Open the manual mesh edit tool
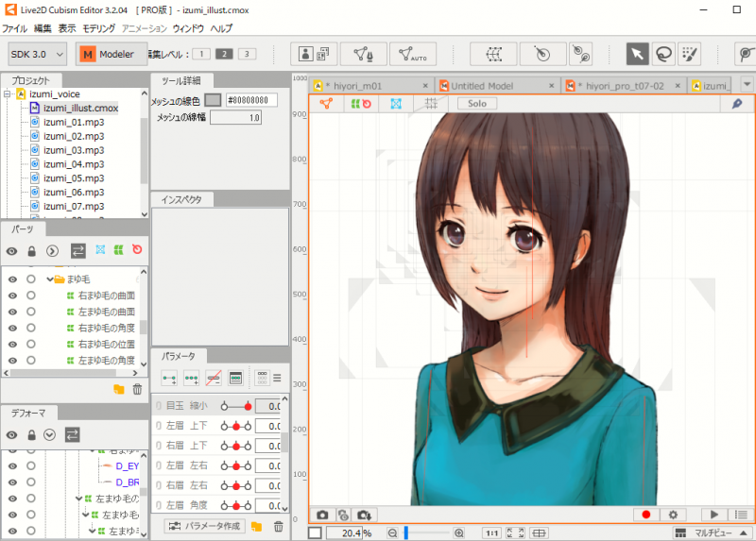 363,54
